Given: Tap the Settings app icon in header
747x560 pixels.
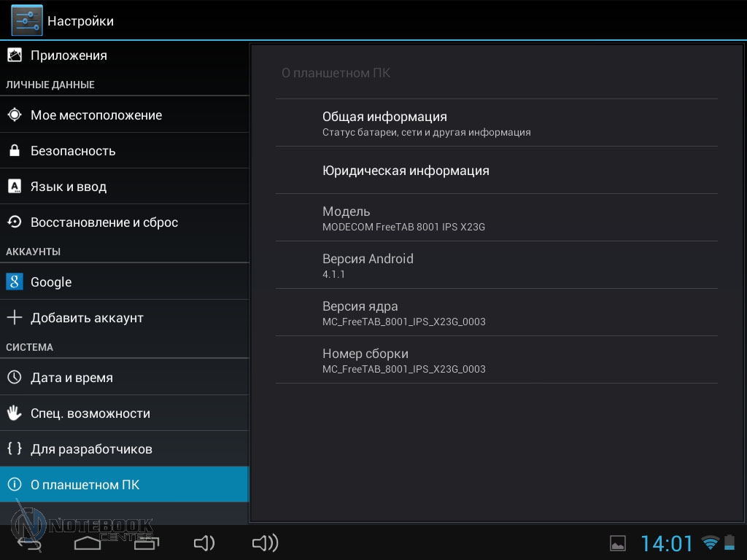Looking at the screenshot, I should [x=27, y=20].
